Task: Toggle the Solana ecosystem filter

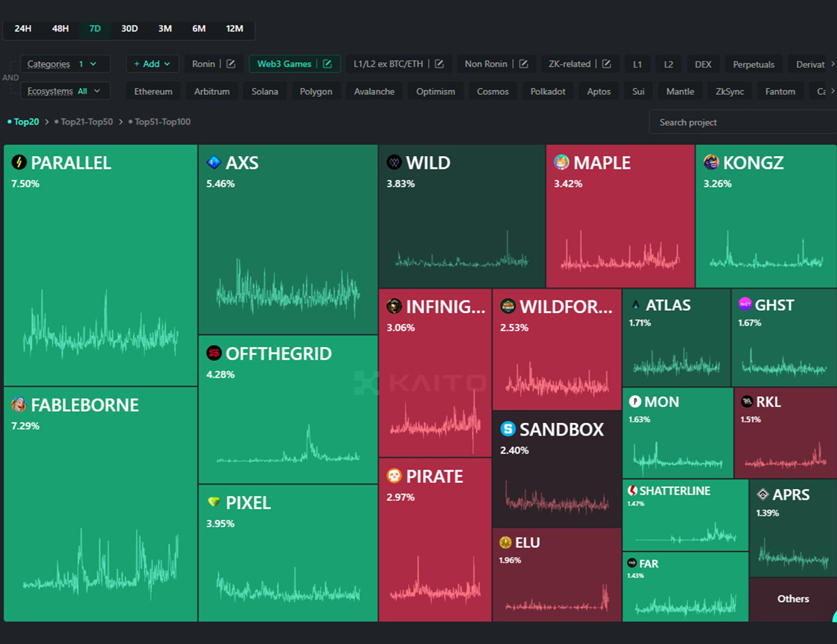Action: (265, 91)
